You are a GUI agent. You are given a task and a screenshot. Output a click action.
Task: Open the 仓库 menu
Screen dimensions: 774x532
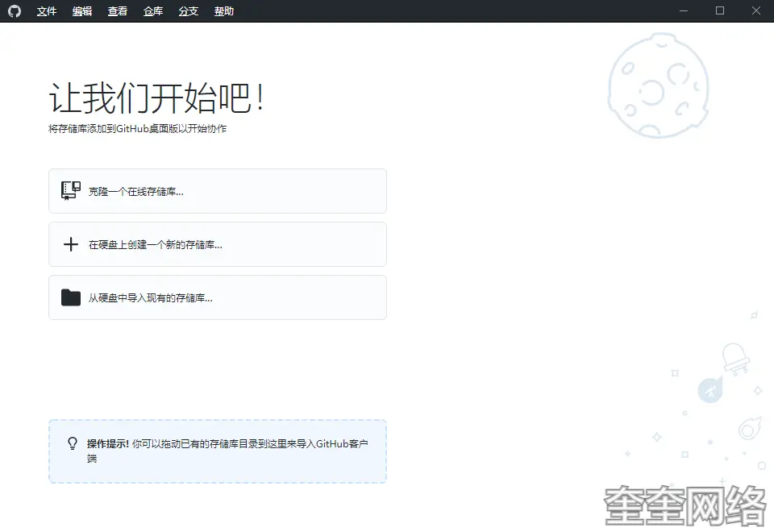click(x=153, y=10)
